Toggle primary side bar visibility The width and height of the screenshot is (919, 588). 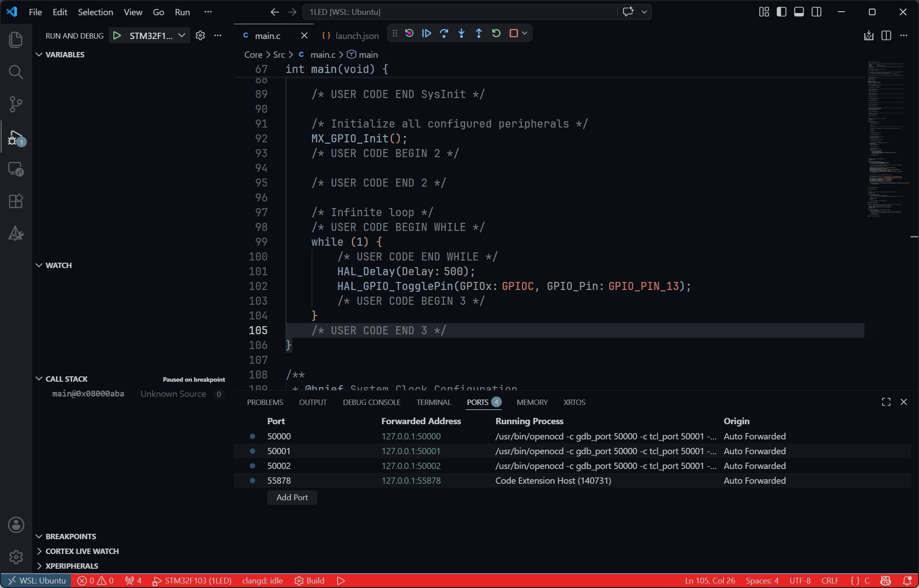[781, 12]
